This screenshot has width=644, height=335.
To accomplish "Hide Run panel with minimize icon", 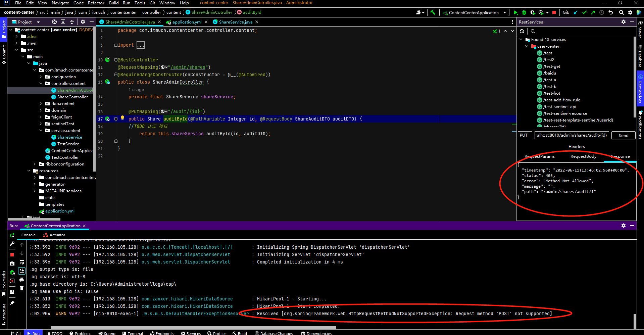I will tap(632, 226).
